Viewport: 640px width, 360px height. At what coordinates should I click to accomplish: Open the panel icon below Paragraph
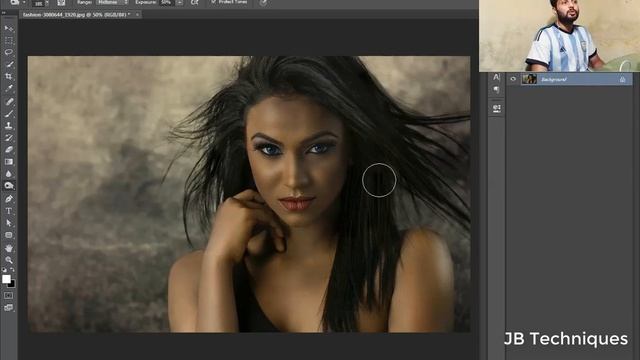click(496, 108)
